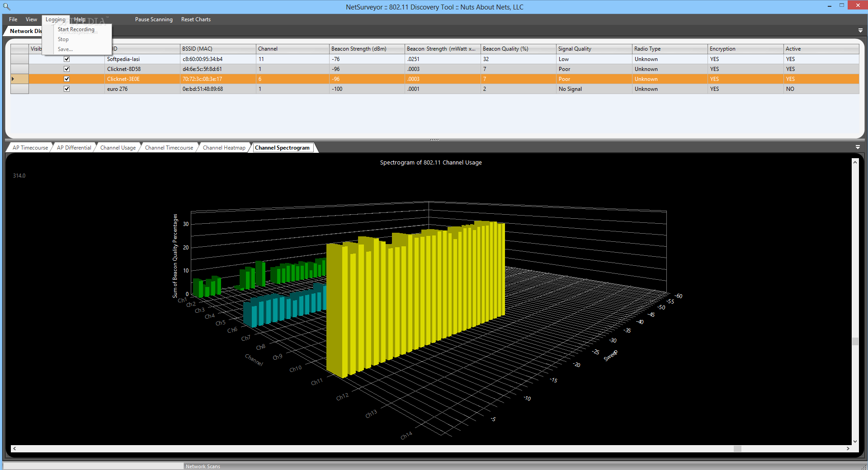The image size is (868, 470).
Task: Open the View menu
Action: coord(31,19)
